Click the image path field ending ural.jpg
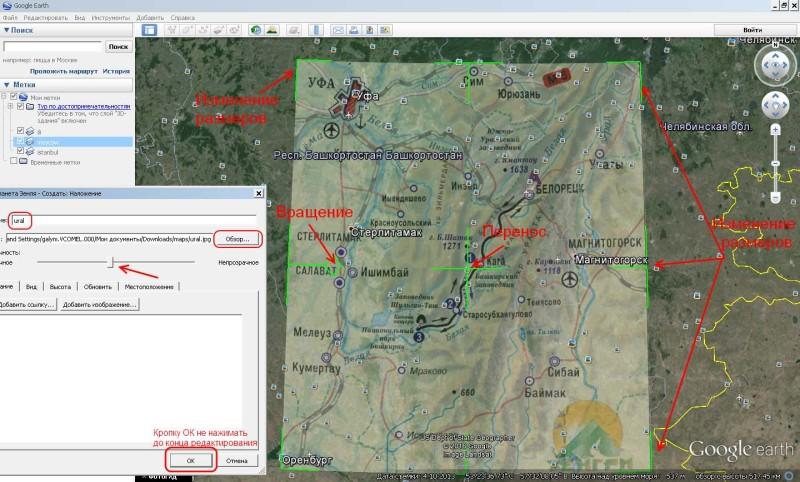This screenshot has height=482, width=800. pyautogui.click(x=109, y=239)
